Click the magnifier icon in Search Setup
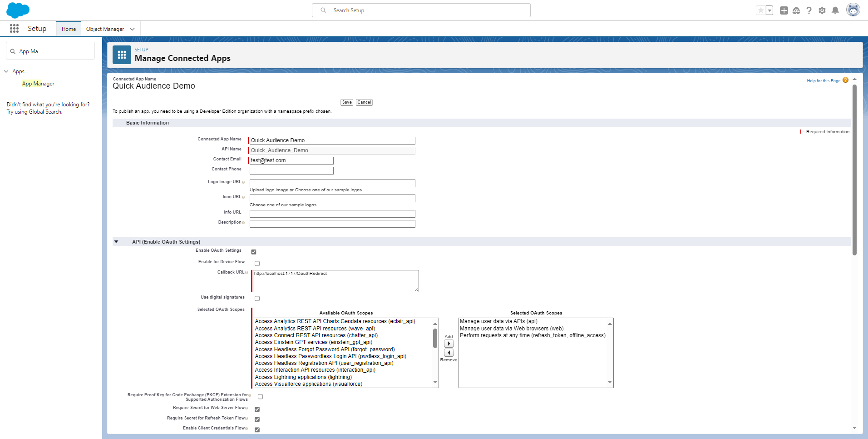This screenshot has height=439, width=868. [323, 10]
